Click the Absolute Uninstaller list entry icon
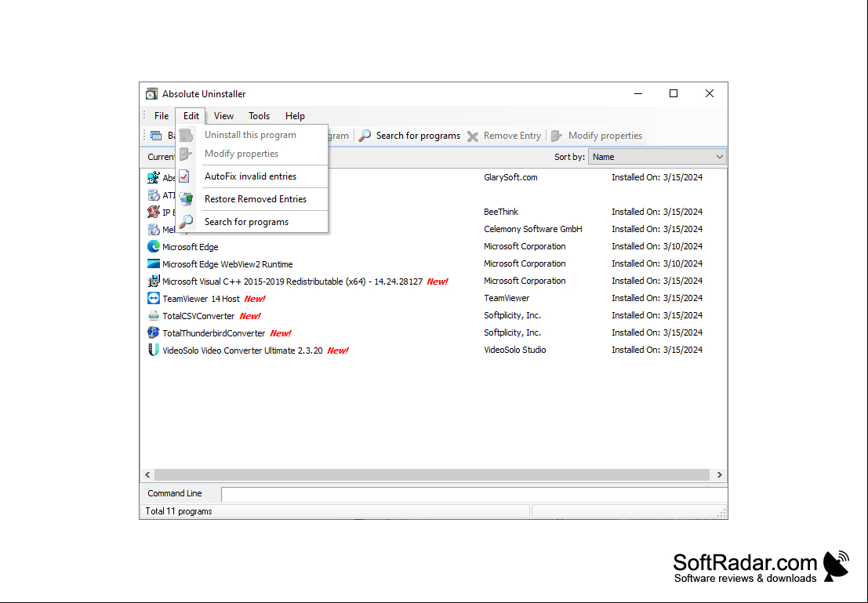868x603 pixels. 154,178
